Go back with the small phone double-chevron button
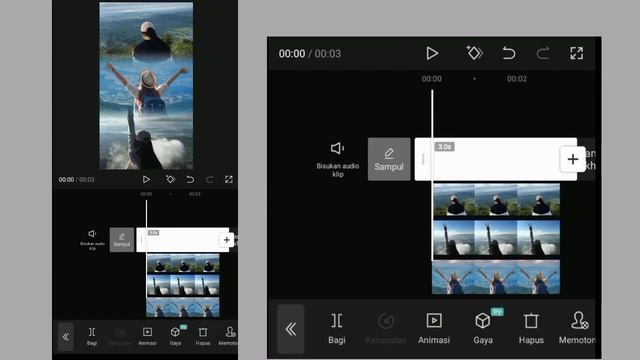The image size is (640, 360). click(x=65, y=337)
